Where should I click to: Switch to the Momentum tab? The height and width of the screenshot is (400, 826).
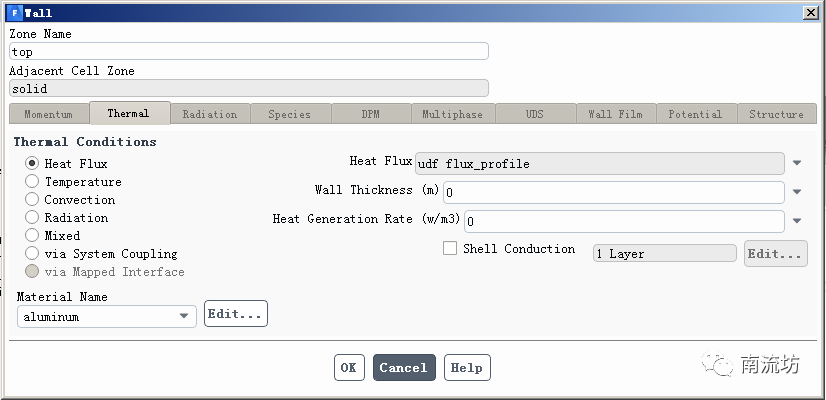tap(48, 115)
